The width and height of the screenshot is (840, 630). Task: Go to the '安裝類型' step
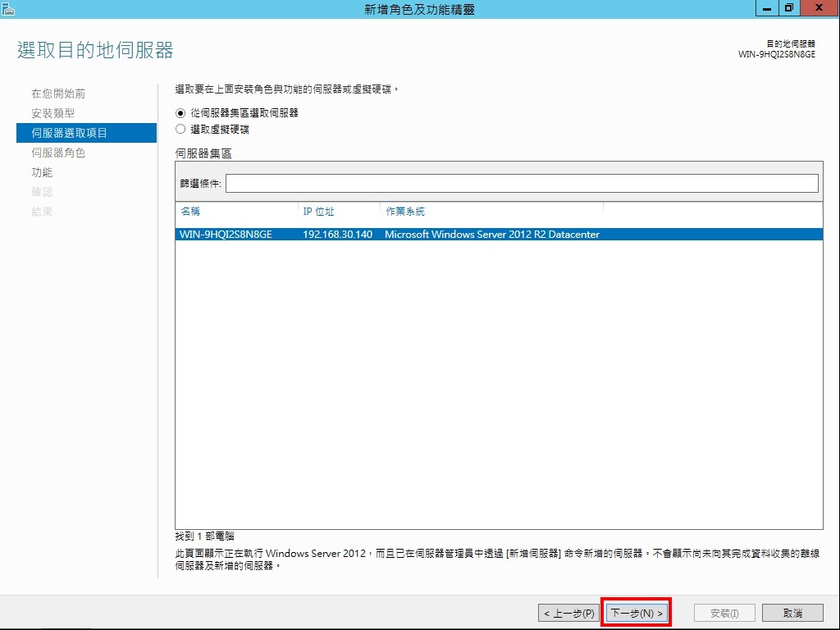tap(53, 113)
